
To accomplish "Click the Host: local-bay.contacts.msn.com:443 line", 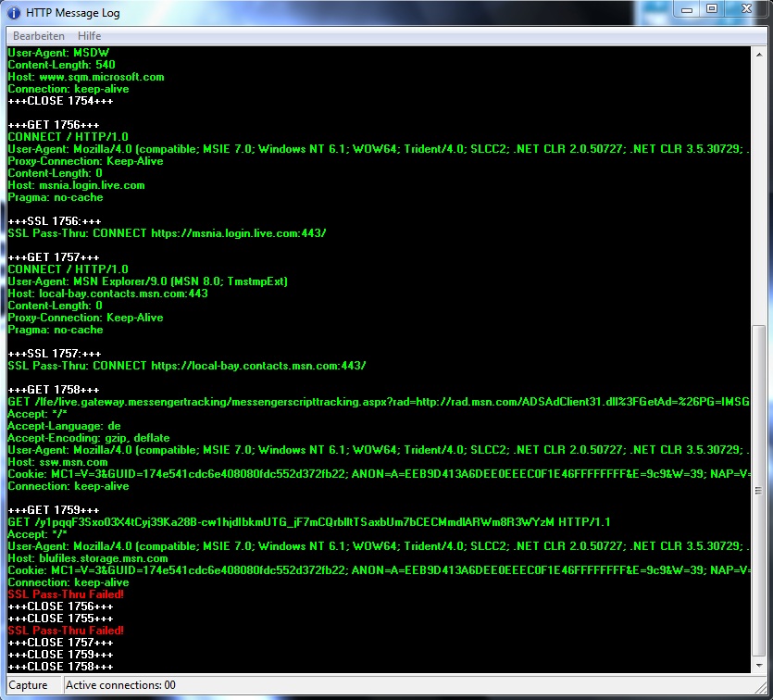I will click(108, 294).
